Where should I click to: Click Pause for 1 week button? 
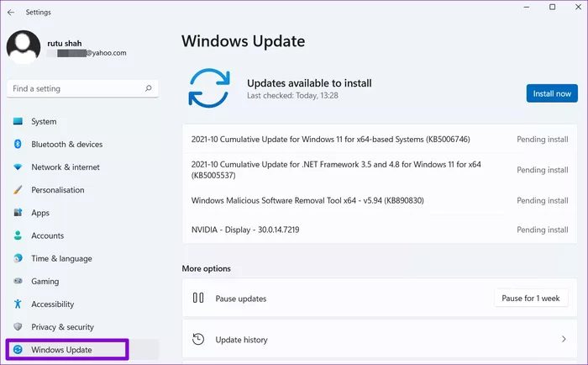[x=531, y=299]
